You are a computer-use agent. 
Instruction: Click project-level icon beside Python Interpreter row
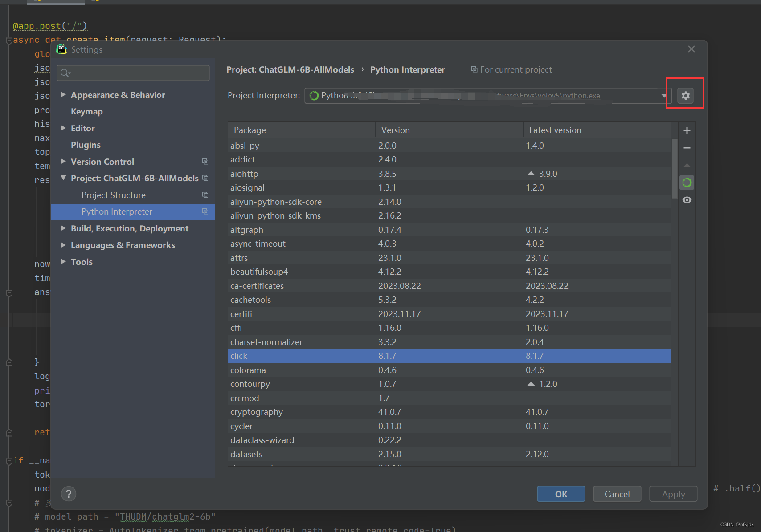(205, 211)
